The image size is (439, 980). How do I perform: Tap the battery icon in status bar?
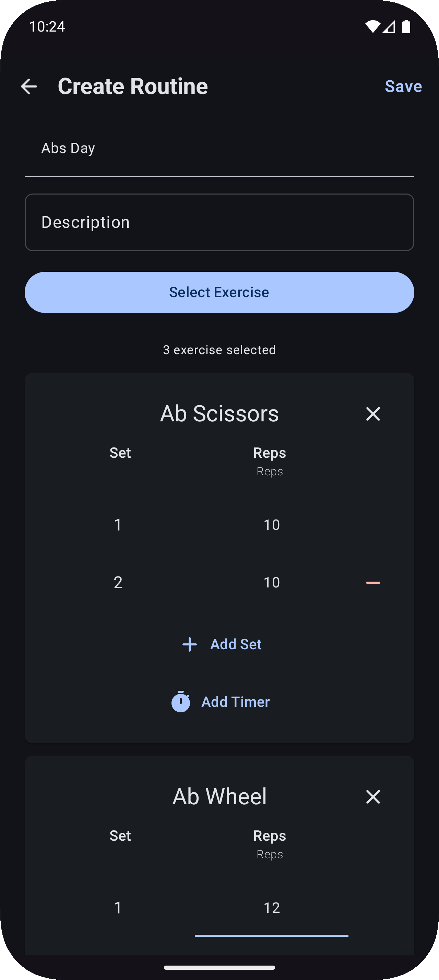click(x=406, y=27)
